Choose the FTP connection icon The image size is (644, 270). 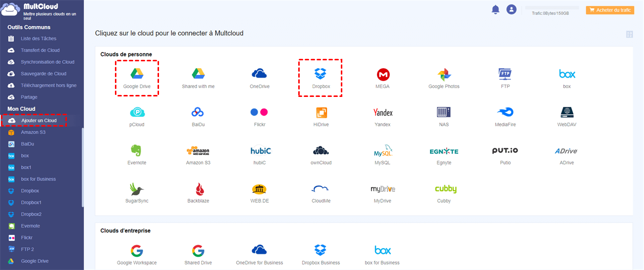pos(505,74)
